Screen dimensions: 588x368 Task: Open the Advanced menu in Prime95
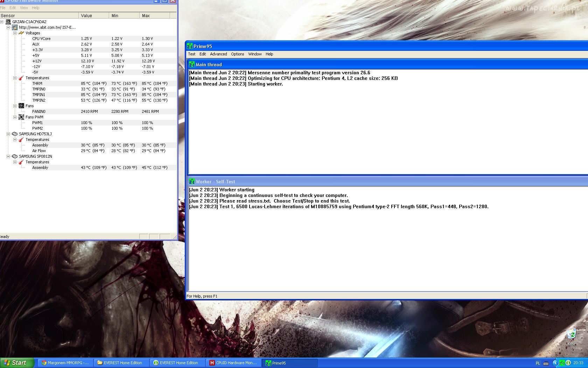(x=218, y=54)
